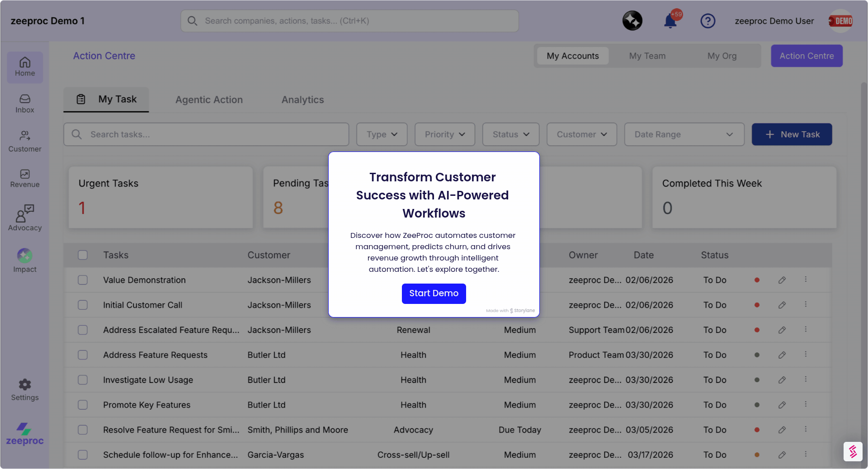Click the gray status dot for Address Feature Requests
The width and height of the screenshot is (868, 469).
(x=757, y=355)
